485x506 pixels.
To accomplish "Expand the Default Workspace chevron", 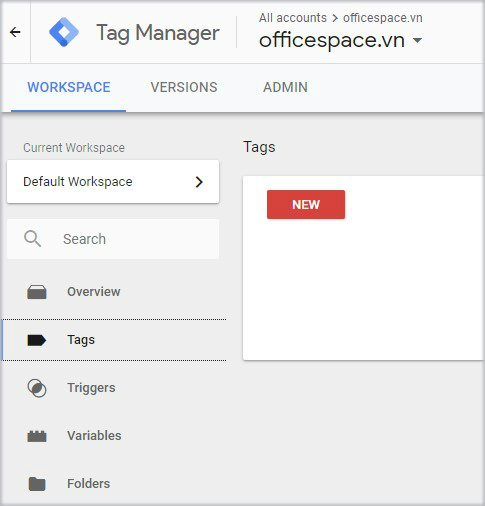I will click(x=199, y=182).
